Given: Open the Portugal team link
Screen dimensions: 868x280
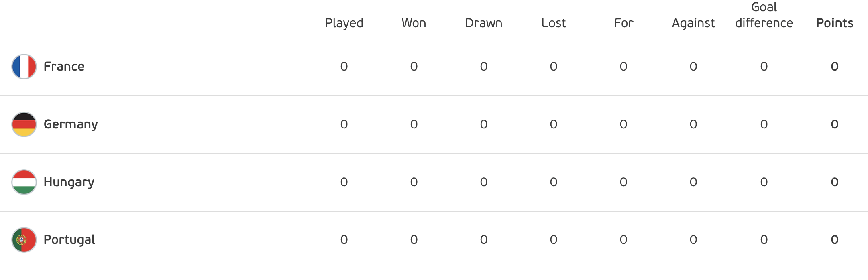Looking at the screenshot, I should tap(69, 239).
